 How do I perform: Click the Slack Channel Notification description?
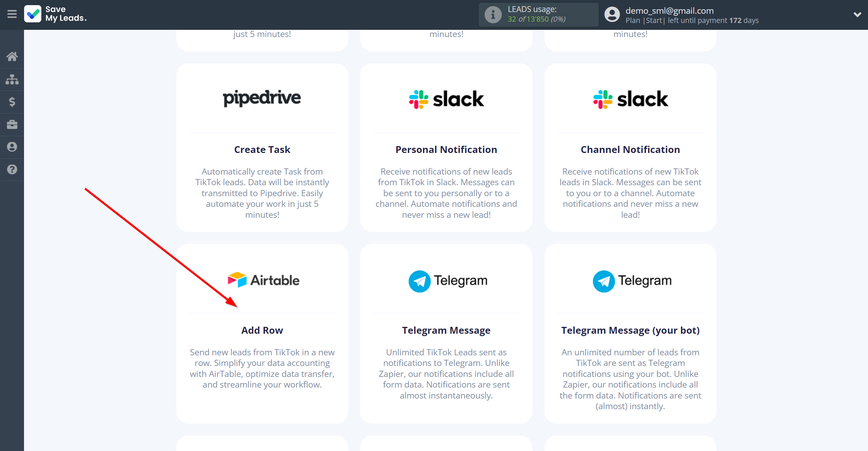(631, 193)
